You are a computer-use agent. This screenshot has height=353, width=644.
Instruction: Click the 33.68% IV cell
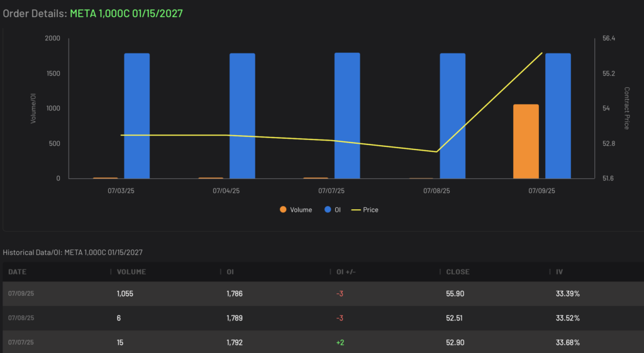[568, 342]
